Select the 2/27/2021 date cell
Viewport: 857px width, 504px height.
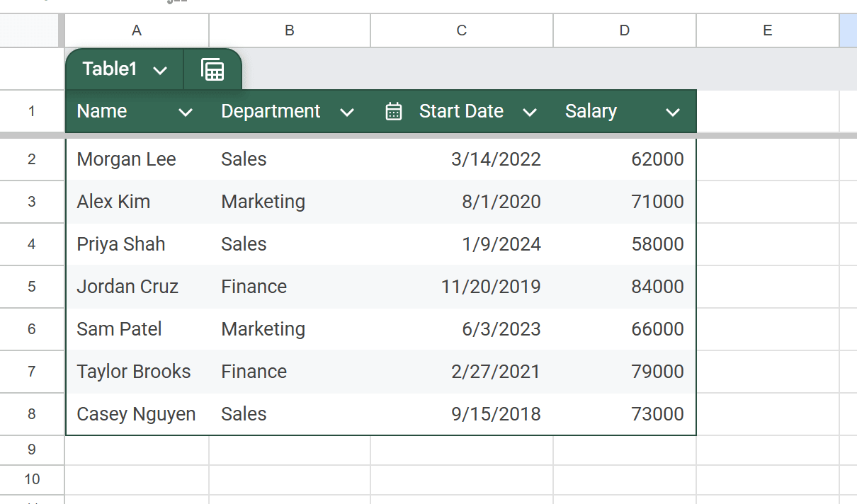point(462,372)
